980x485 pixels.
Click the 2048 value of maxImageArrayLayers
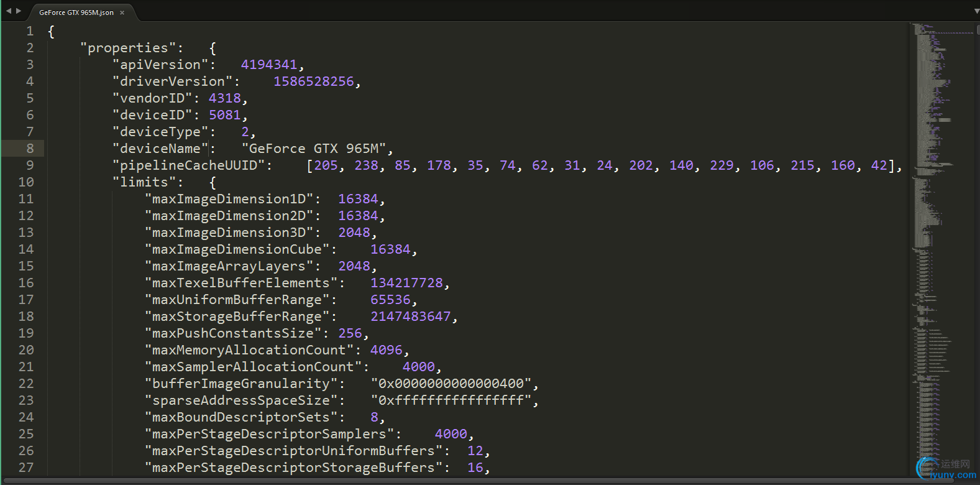[354, 266]
